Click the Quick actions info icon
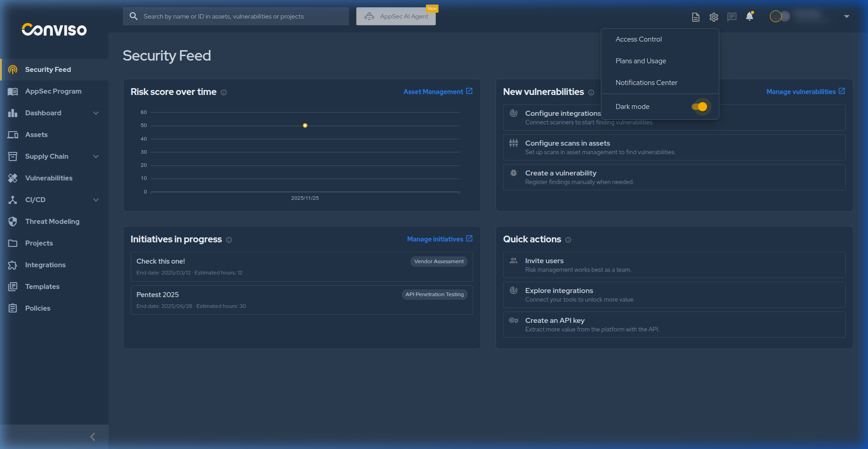This screenshot has height=449, width=868. 568,240
